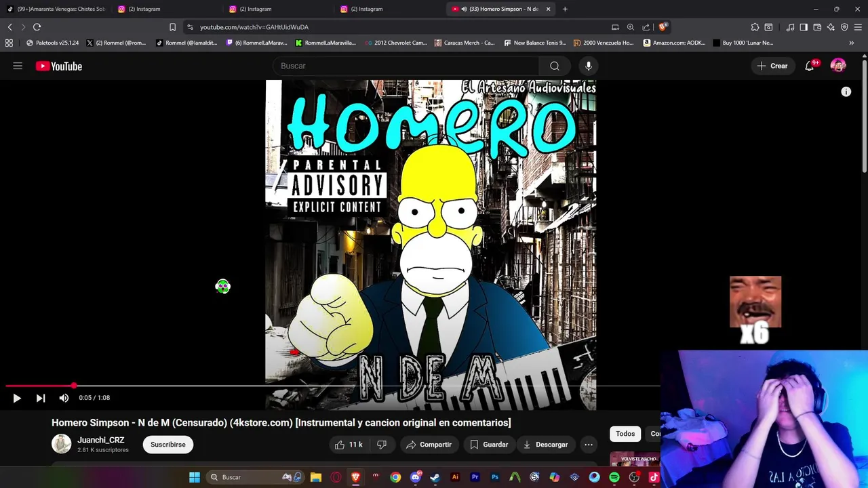This screenshot has height=488, width=868.
Task: Close the Homero Simpson YouTube tab
Action: click(x=548, y=9)
